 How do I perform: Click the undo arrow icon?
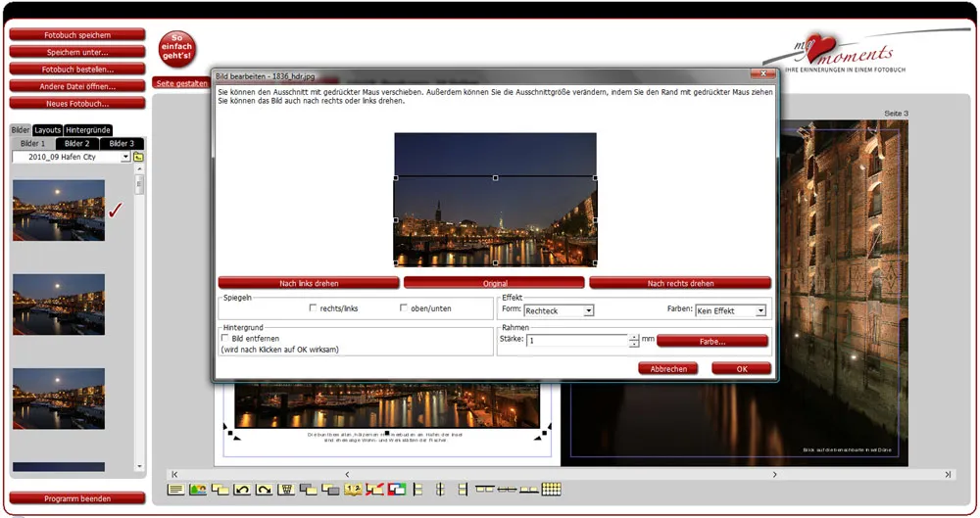pos(242,489)
